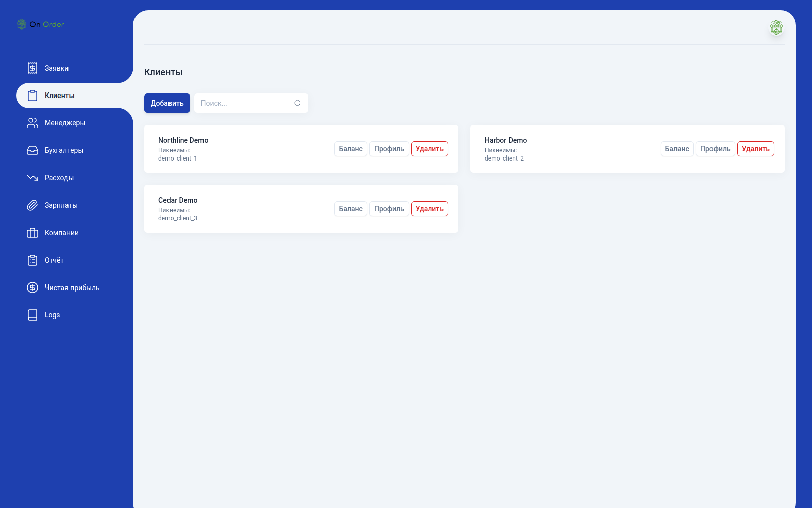The height and width of the screenshot is (508, 812).
Task: Click the Бухгалтеры inbox icon
Action: click(32, 150)
